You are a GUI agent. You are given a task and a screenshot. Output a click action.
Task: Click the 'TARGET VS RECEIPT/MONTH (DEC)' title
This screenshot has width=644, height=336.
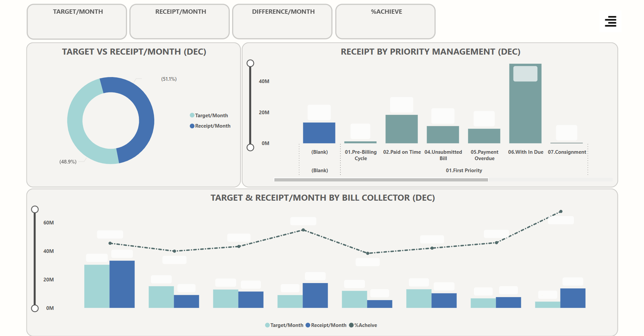pos(134,52)
